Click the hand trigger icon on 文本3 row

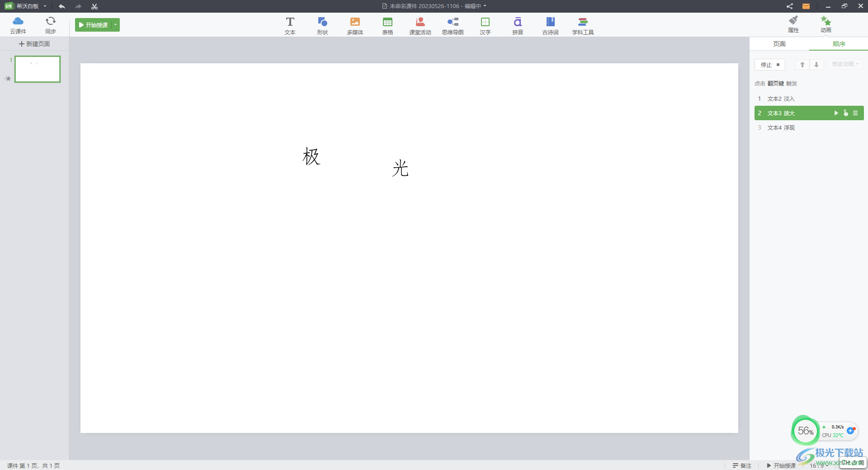pos(845,113)
